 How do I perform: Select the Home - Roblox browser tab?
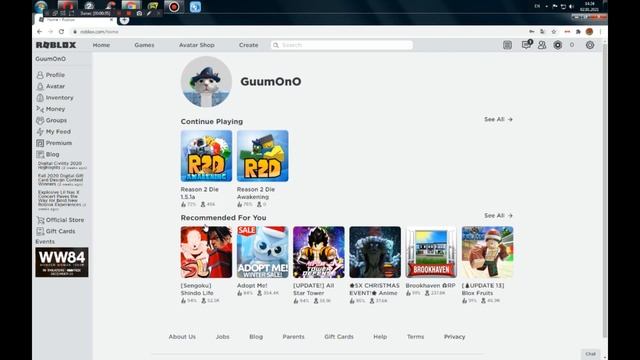[x=76, y=20]
